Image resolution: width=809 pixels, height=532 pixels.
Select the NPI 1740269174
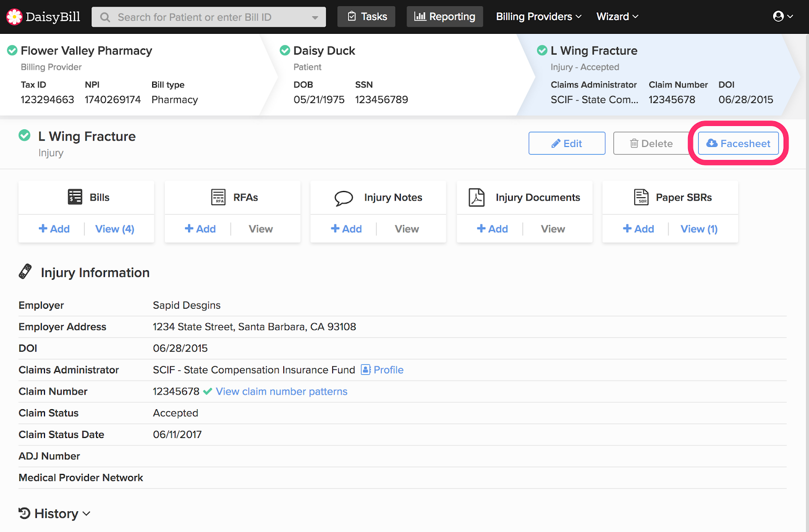tap(113, 100)
